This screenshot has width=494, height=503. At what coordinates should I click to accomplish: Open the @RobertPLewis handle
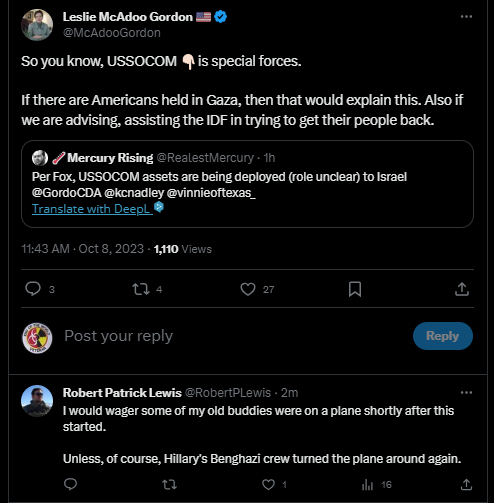click(228, 393)
